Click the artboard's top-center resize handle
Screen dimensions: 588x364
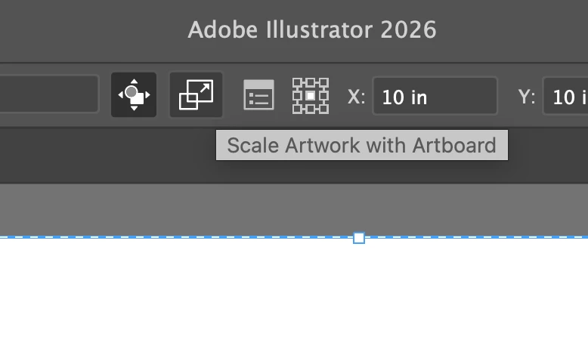point(359,238)
